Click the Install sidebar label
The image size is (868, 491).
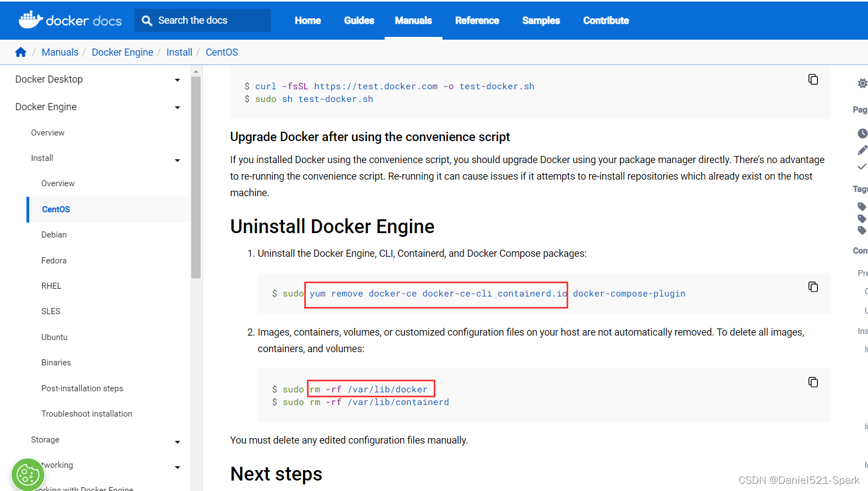(42, 158)
